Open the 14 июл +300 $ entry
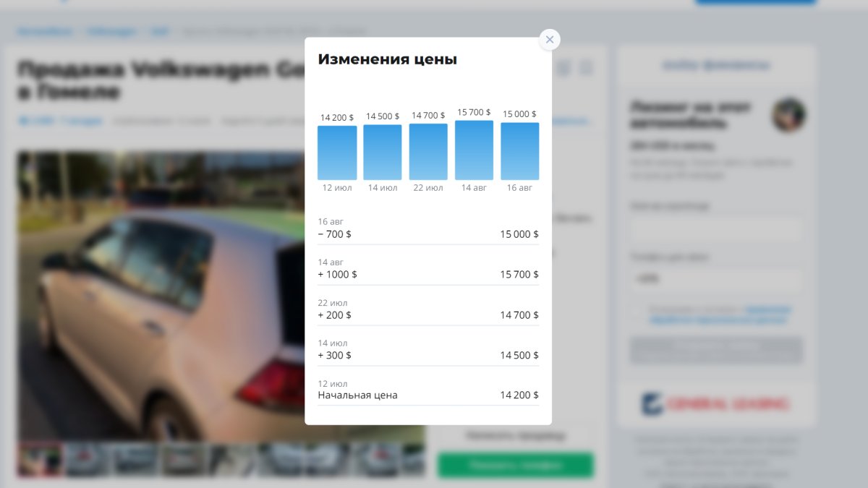The width and height of the screenshot is (868, 488). (428, 349)
